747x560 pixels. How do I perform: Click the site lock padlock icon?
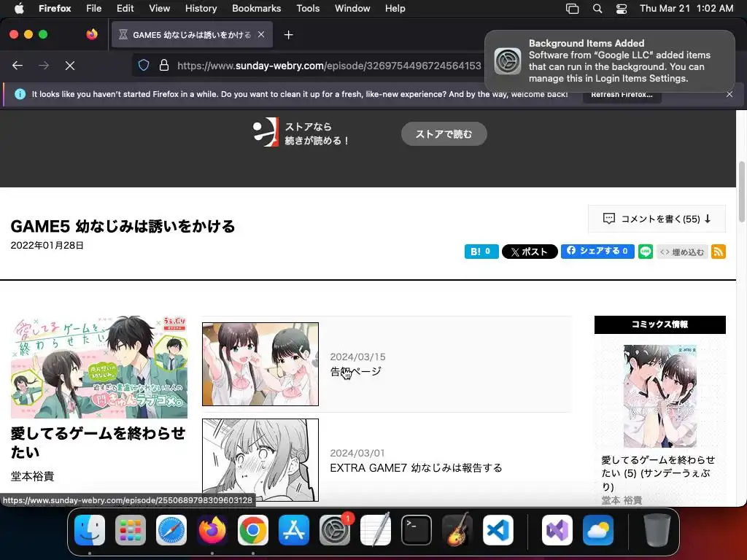pyautogui.click(x=164, y=65)
